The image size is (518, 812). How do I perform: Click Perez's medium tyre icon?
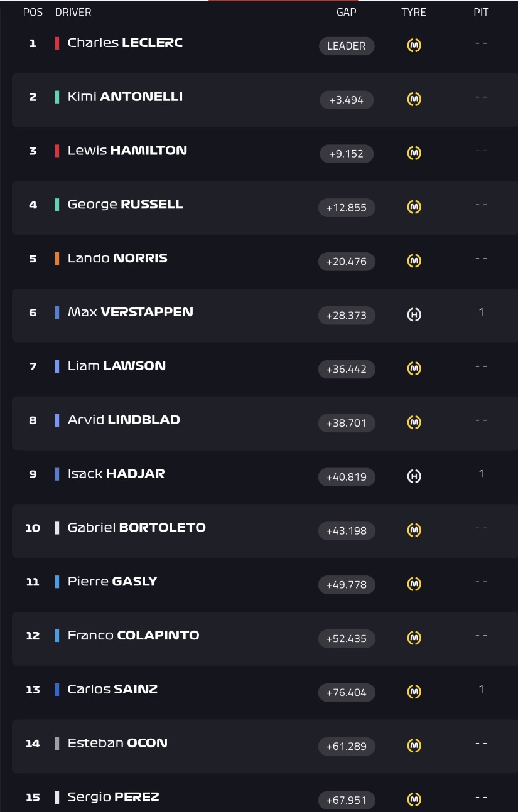tap(414, 800)
